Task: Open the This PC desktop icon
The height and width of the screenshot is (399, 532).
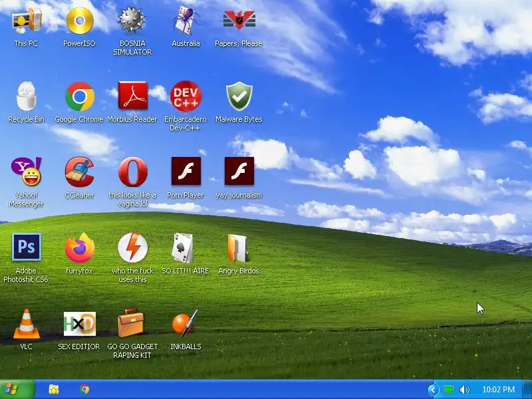Action: [x=27, y=21]
